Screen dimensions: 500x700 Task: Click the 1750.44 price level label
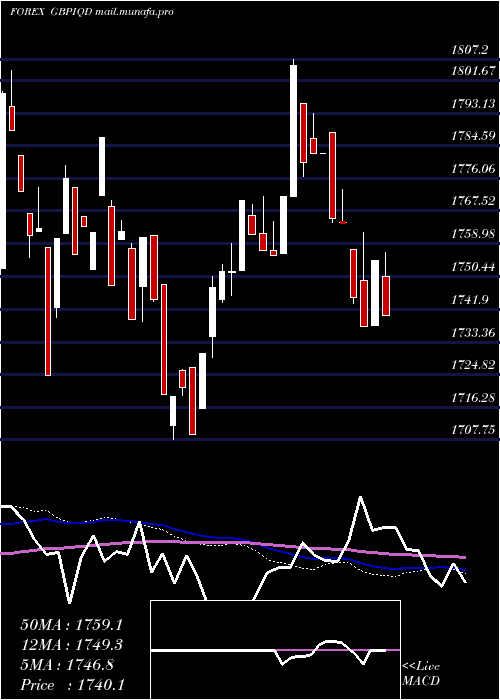[x=473, y=267]
